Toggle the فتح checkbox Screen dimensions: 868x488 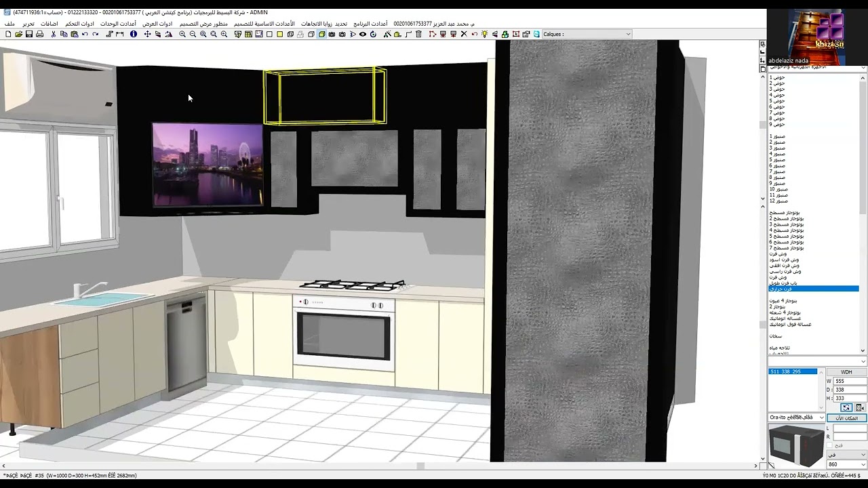tap(829, 445)
